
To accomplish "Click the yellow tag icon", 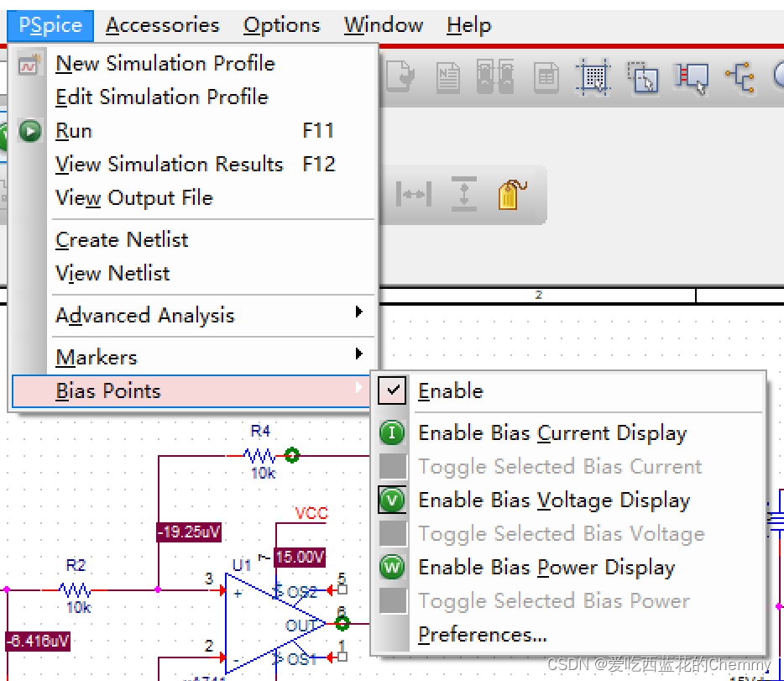I will tap(511, 195).
